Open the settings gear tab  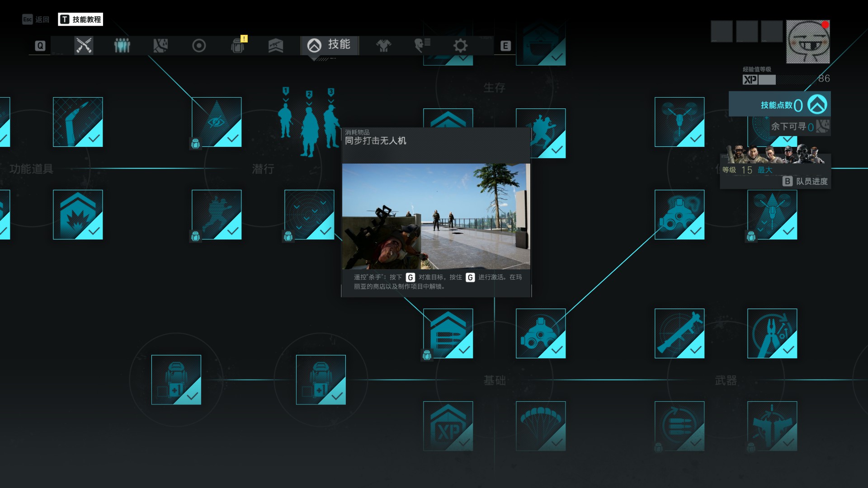click(x=460, y=46)
